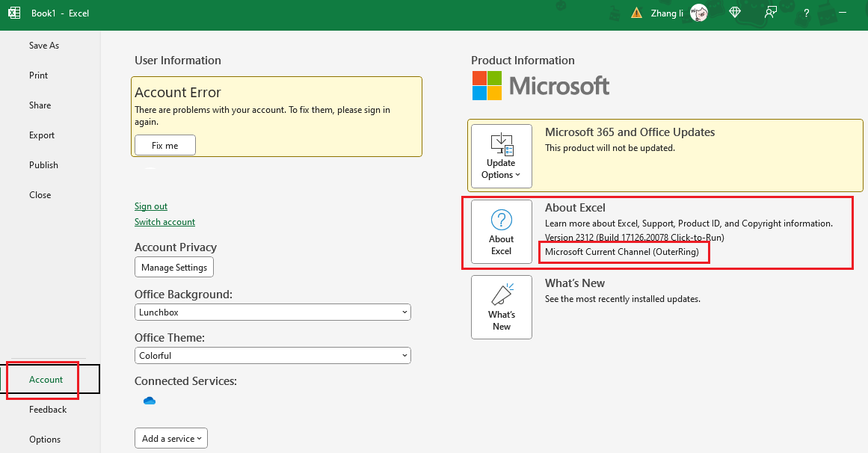Click the account warning triangle icon
Image resolution: width=868 pixels, height=453 pixels.
(x=636, y=13)
